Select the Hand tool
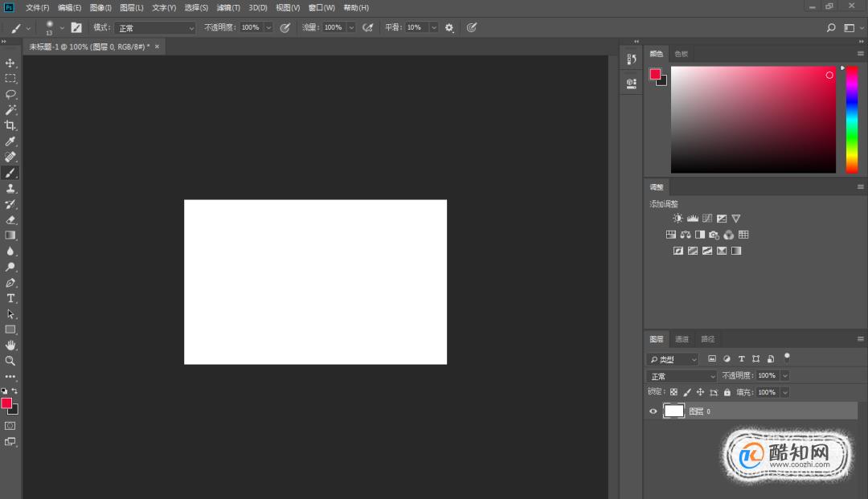 10,346
